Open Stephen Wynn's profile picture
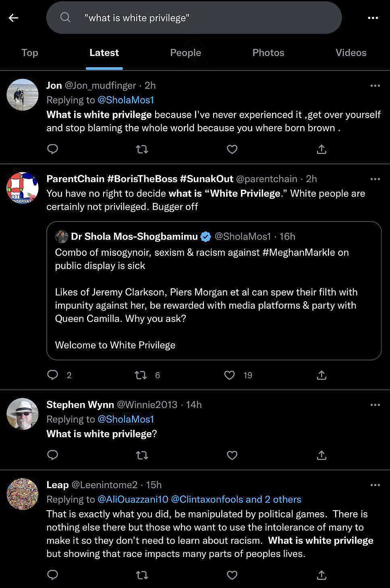390x588 pixels. [x=23, y=414]
